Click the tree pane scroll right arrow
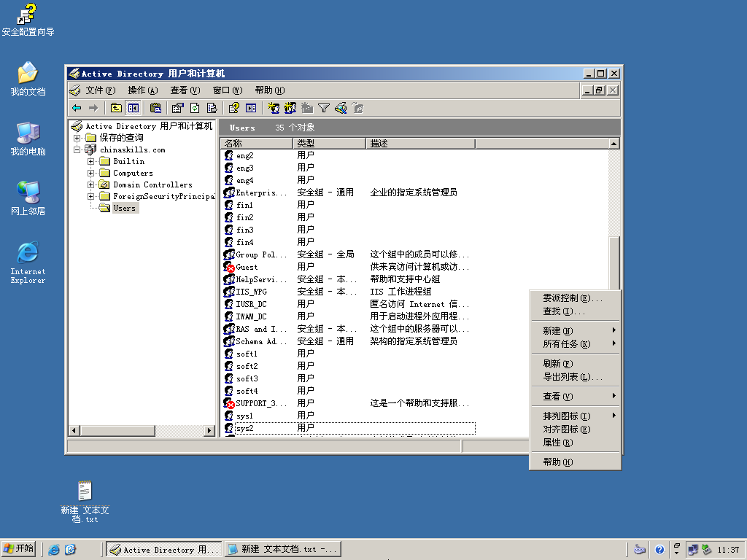The image size is (747, 560). (x=209, y=430)
